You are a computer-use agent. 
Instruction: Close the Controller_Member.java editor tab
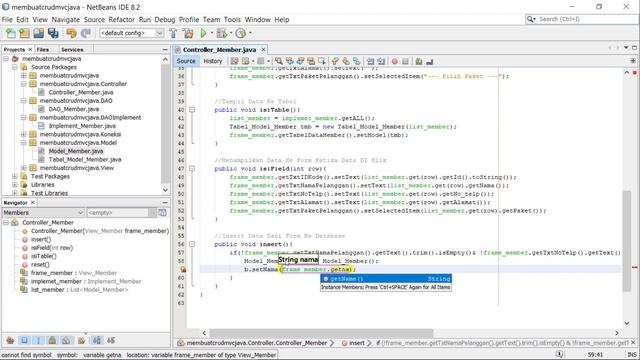tap(263, 49)
